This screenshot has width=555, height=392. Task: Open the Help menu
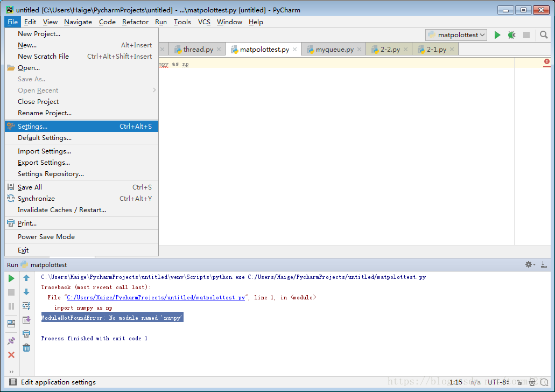[x=256, y=22]
